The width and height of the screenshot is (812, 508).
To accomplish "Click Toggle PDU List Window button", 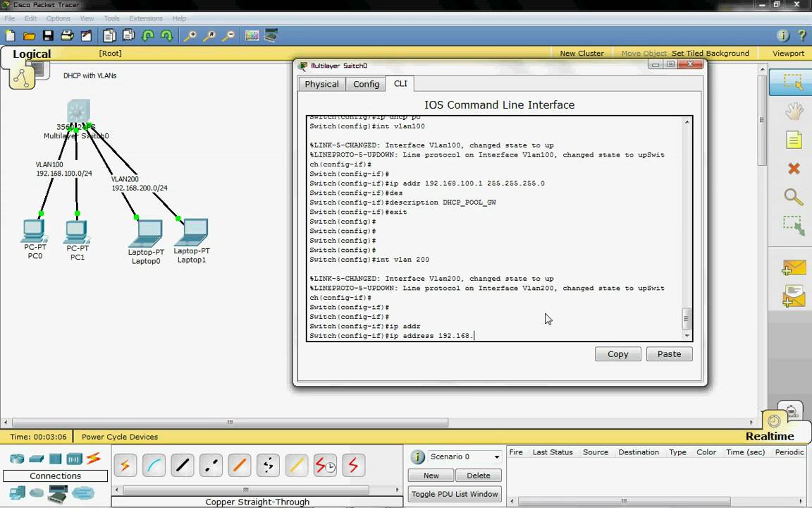I will [455, 494].
